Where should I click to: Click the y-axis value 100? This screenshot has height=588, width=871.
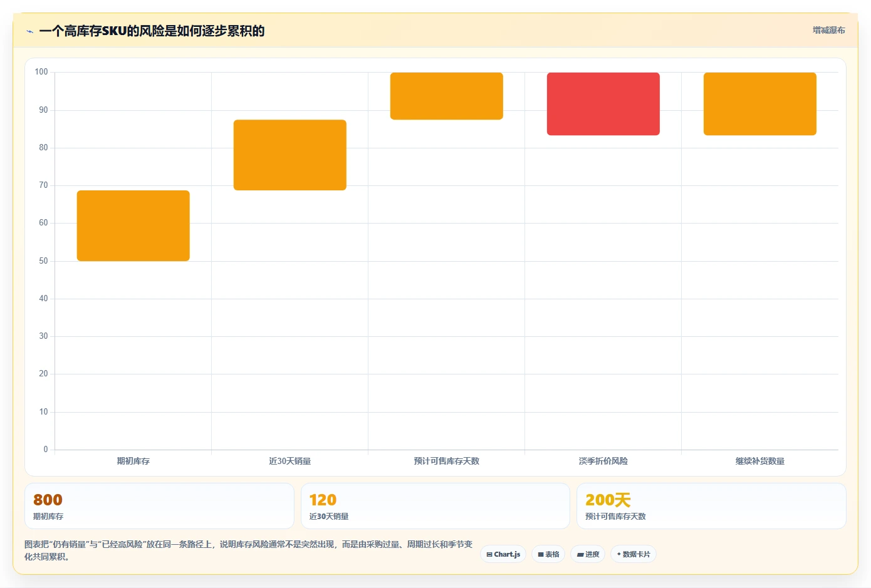coord(41,72)
